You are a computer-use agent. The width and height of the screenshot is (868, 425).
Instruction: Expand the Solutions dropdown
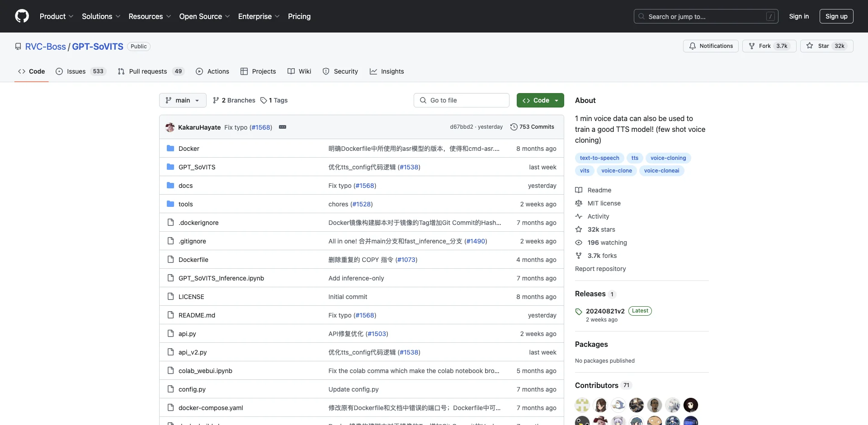pyautogui.click(x=101, y=16)
